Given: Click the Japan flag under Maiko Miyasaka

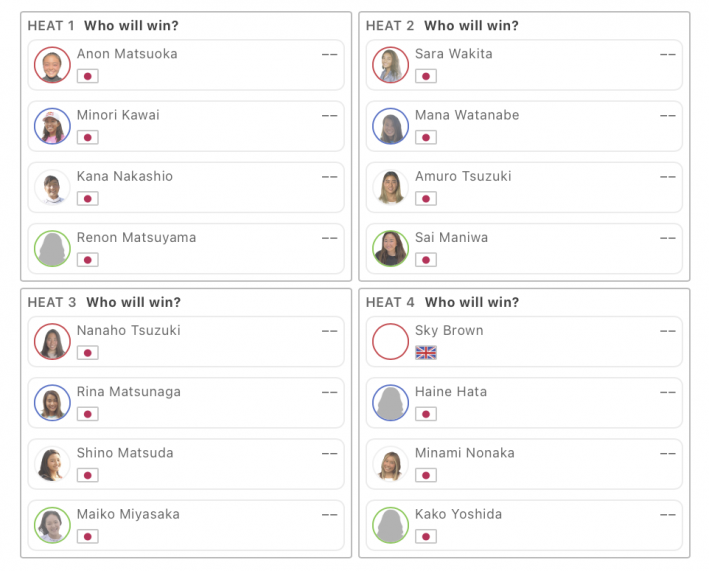Looking at the screenshot, I should pos(88,537).
